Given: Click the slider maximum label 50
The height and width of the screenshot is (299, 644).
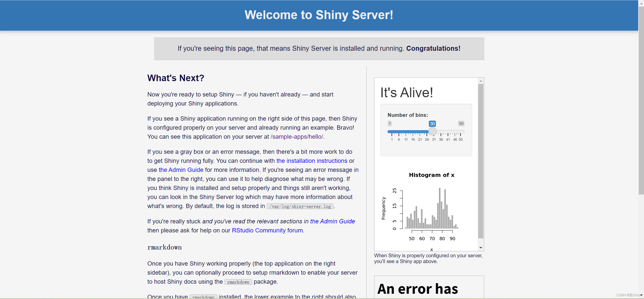Looking at the screenshot, I should tap(461, 124).
